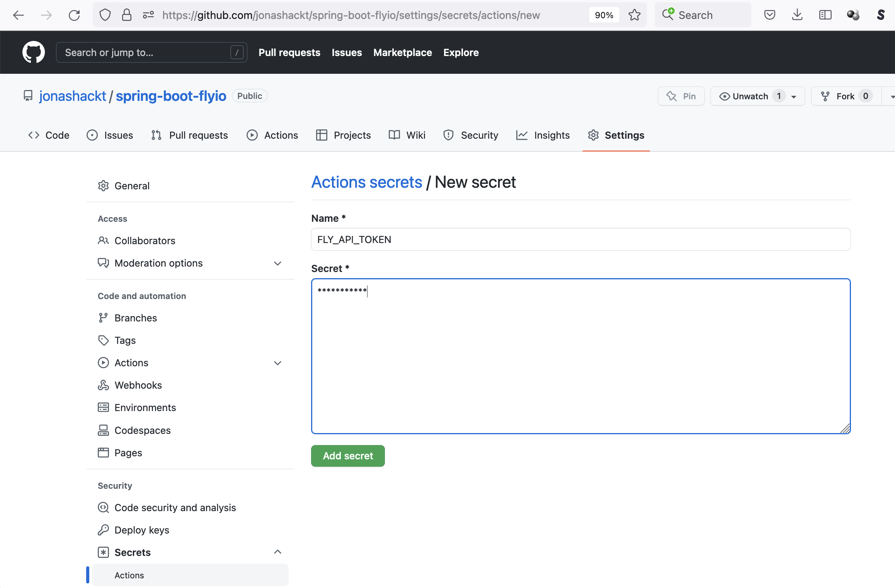This screenshot has width=895, height=588.
Task: Click the shield tracking protection icon
Action: [x=105, y=15]
